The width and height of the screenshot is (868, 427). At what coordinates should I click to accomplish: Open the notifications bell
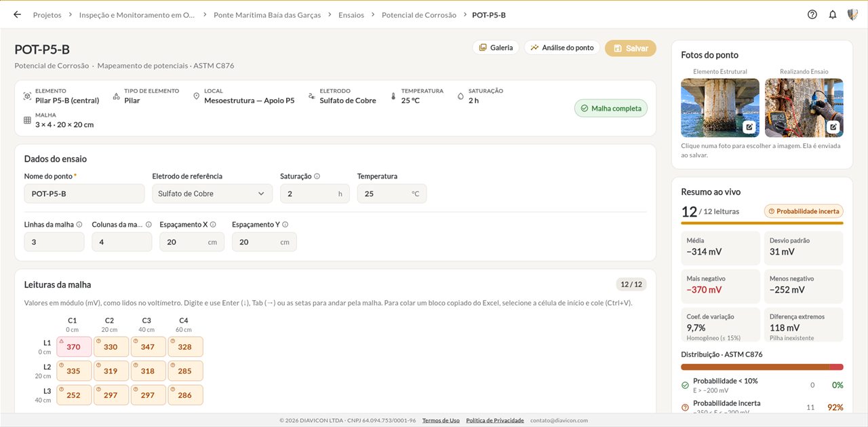click(x=833, y=14)
